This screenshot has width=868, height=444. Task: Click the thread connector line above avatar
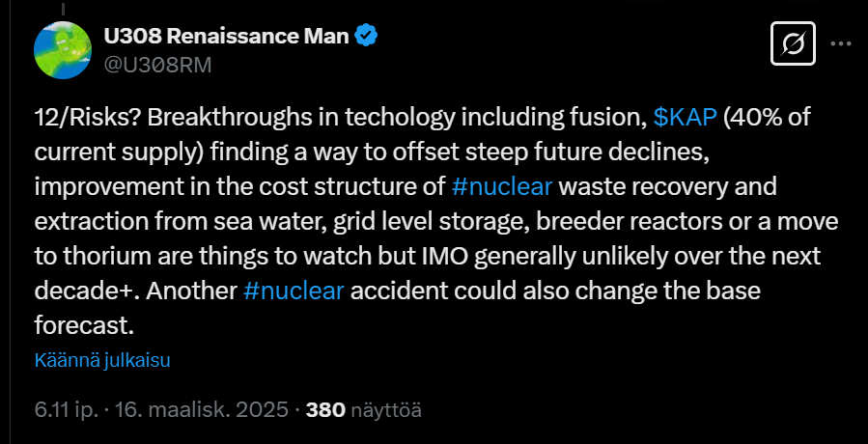[x=63, y=8]
